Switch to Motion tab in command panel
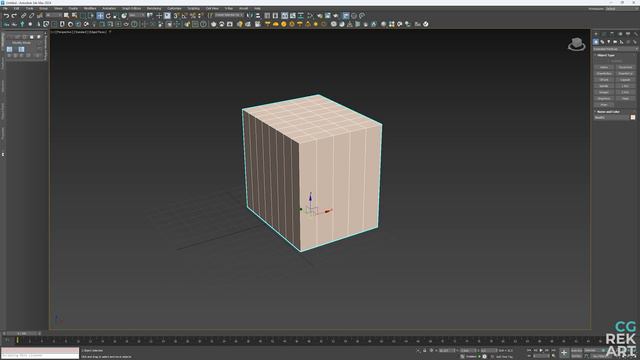 pyautogui.click(x=620, y=33)
